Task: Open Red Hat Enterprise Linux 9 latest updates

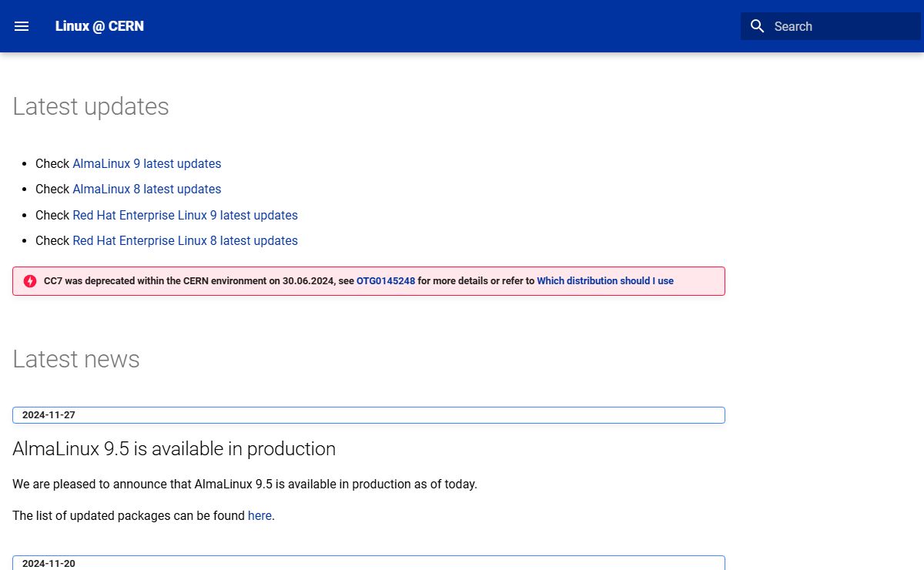Action: click(x=185, y=215)
